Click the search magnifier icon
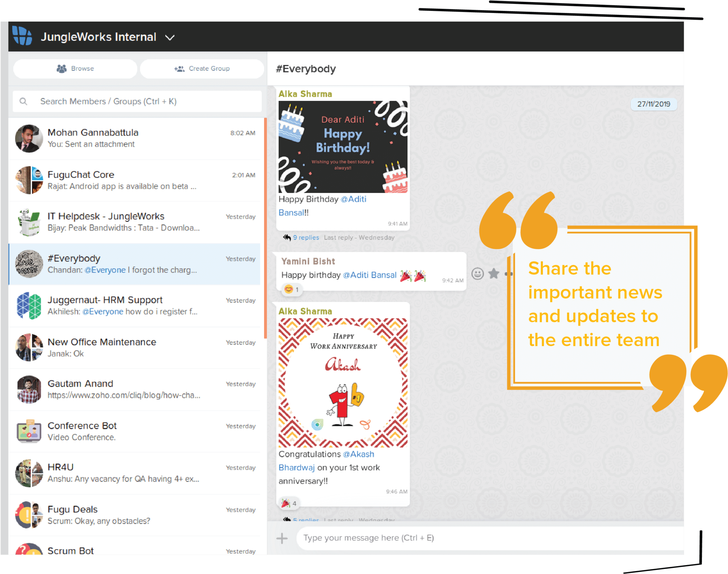The width and height of the screenshot is (728, 574). (23, 101)
